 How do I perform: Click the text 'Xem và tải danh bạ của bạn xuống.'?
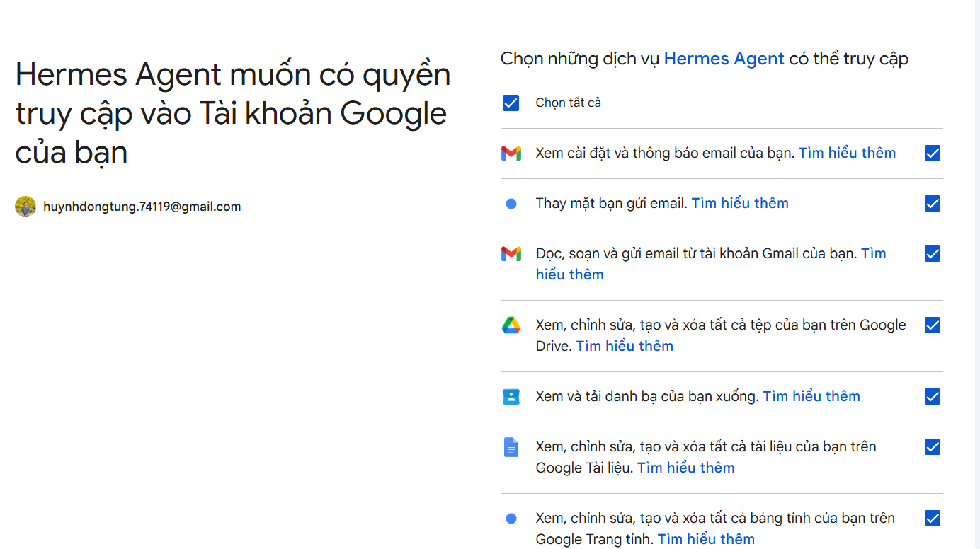click(647, 396)
